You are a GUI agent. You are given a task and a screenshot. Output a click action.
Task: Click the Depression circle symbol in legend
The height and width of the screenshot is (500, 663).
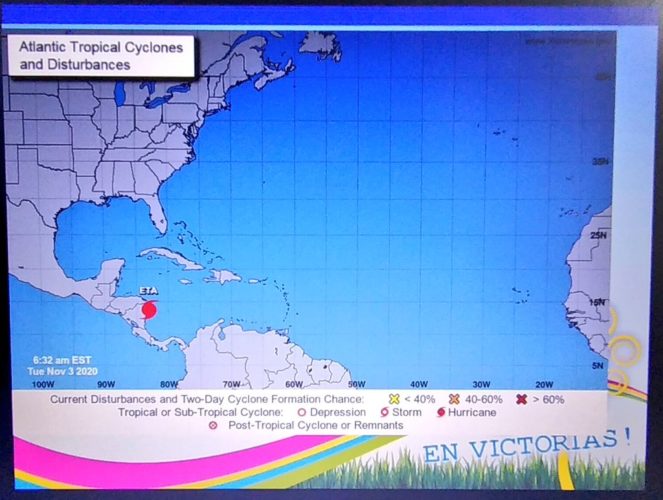tap(299, 412)
